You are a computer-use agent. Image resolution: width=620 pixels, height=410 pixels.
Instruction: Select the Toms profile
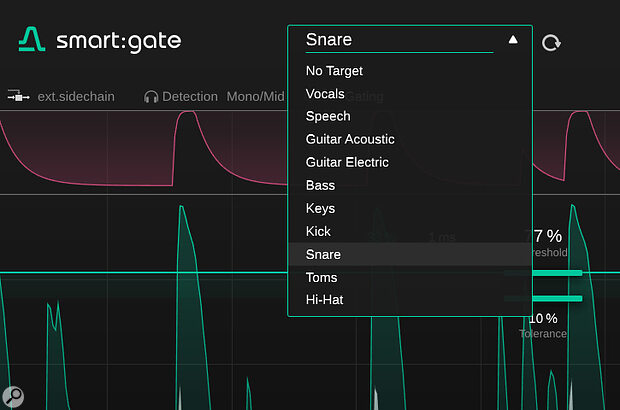coord(321,278)
